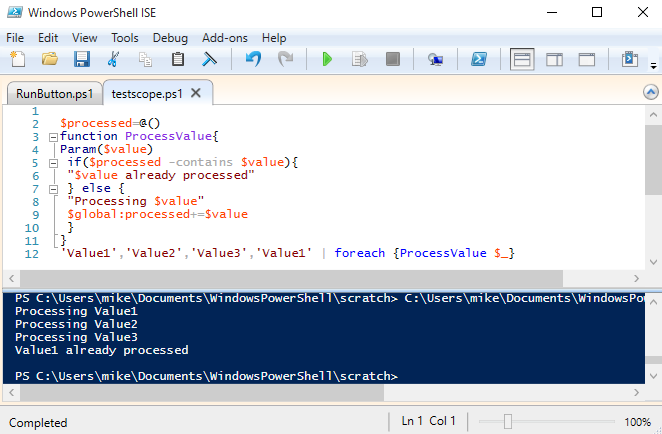Collapse the ProcessValue function on line 3

point(53,137)
